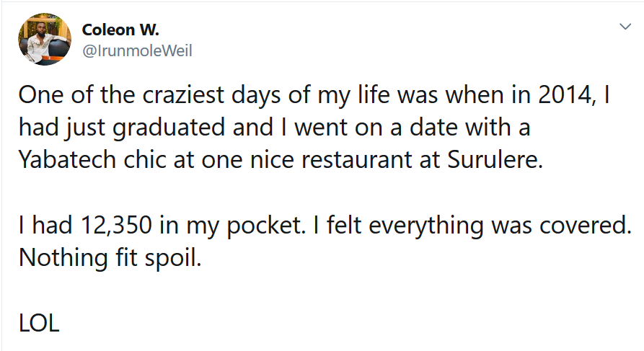Visit the @IrunmoleWeil handle link
Viewport: 644px width, 351px height.
point(137,51)
